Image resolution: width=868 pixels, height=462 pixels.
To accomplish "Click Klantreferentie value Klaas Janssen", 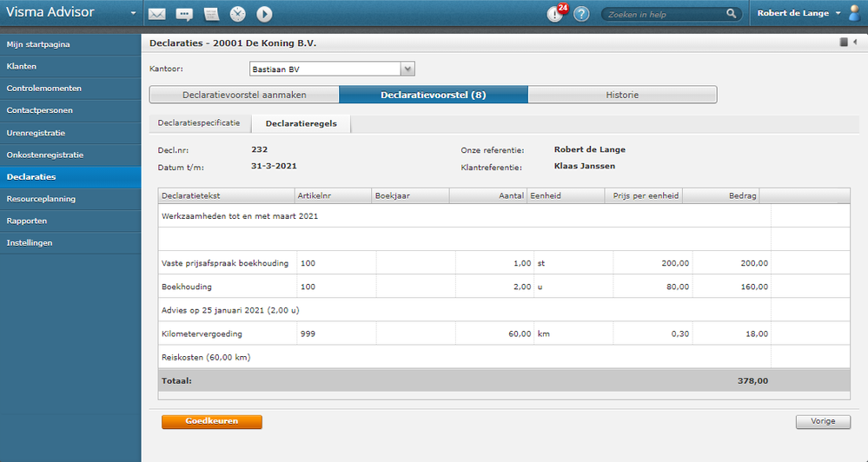I will 584,166.
